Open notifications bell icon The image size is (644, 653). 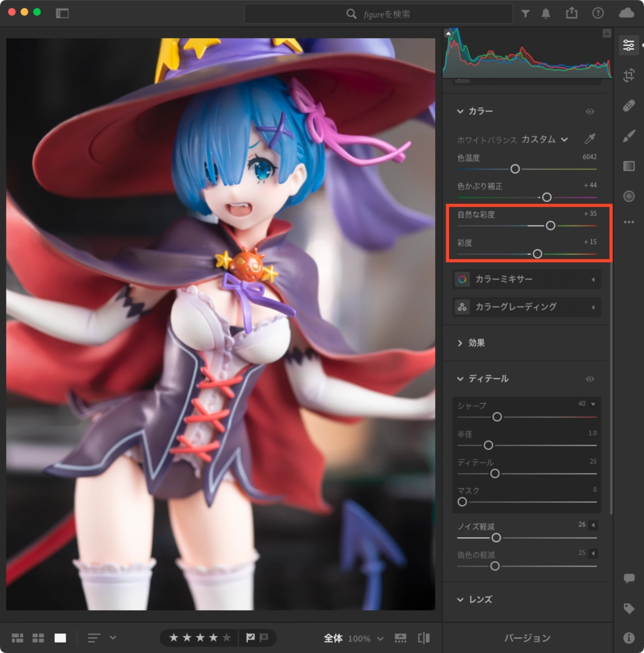(546, 14)
